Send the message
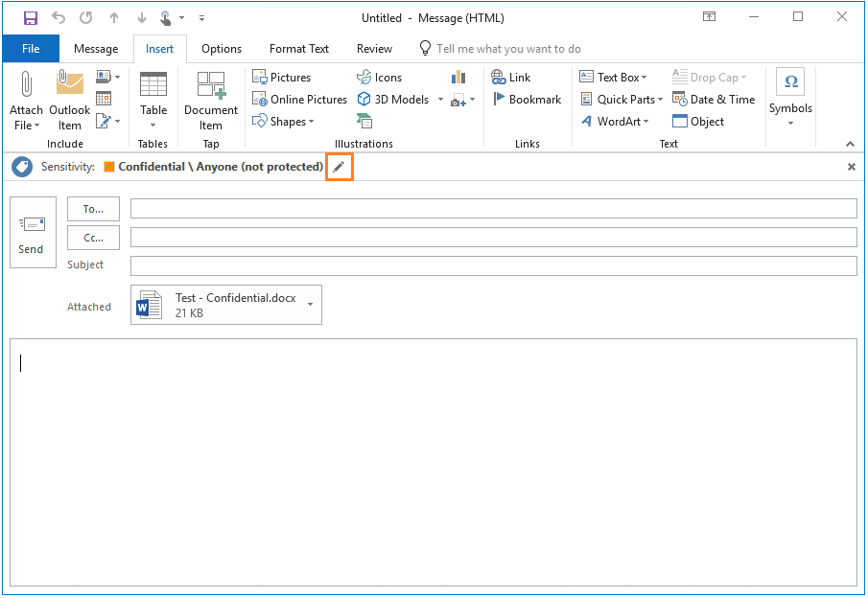 click(33, 232)
